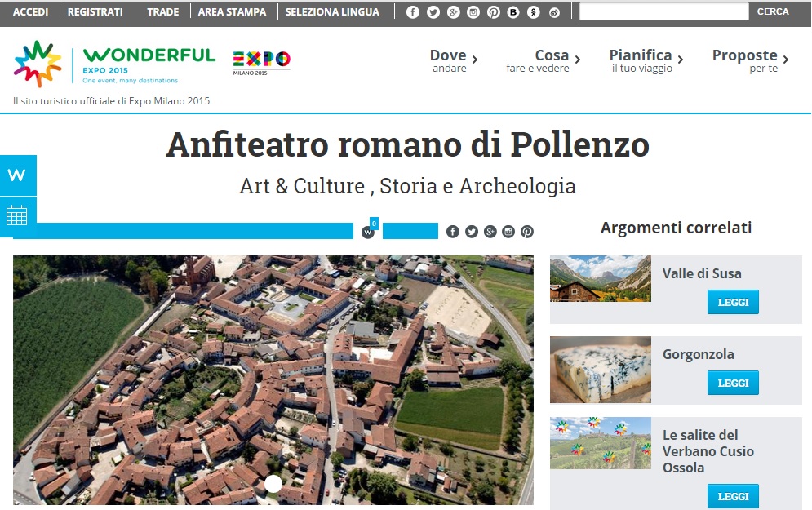Click the blue 'W' sidebar tab
This screenshot has width=812, height=510.
coord(17,175)
